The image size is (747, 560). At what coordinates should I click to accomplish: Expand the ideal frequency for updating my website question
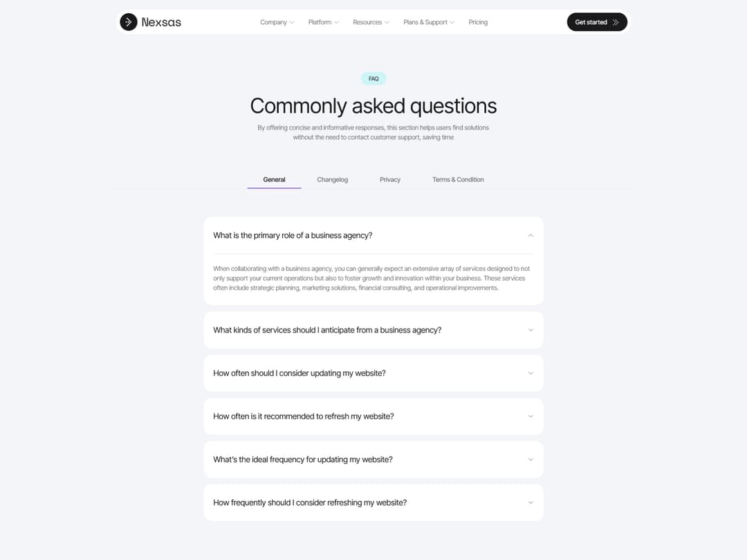click(x=373, y=459)
